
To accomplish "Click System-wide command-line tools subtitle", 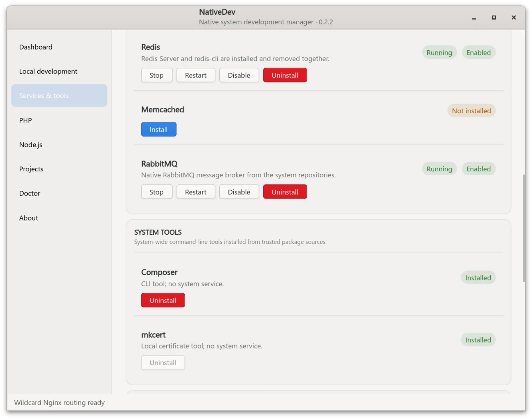I will [230, 242].
